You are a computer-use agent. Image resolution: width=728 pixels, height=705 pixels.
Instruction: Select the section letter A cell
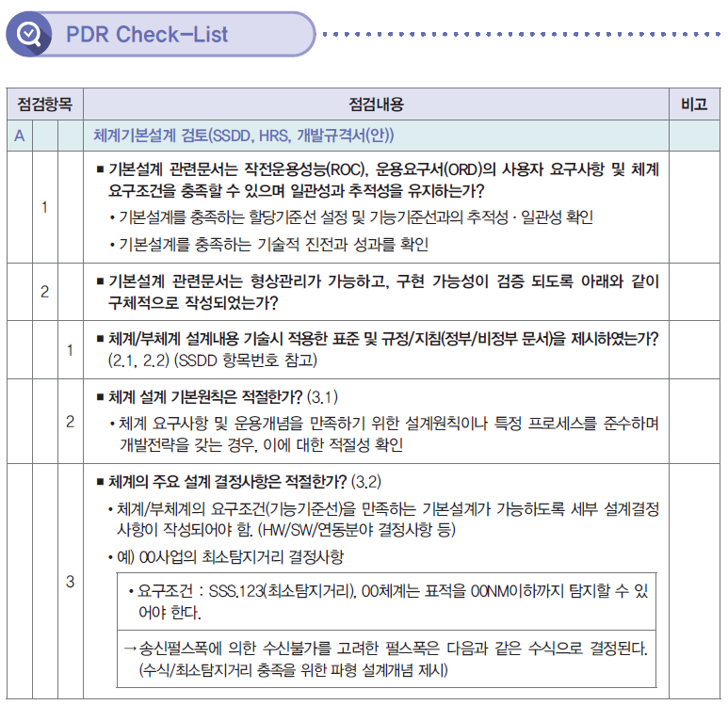coord(20,136)
